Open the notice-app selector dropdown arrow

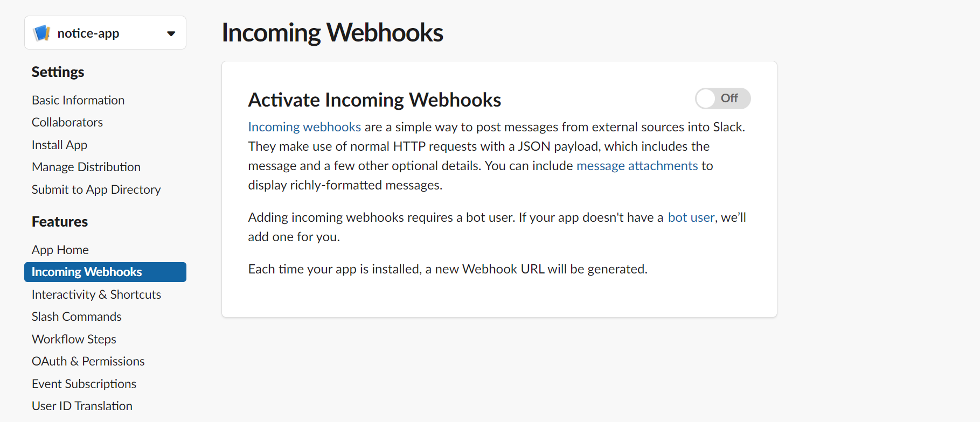coord(171,33)
